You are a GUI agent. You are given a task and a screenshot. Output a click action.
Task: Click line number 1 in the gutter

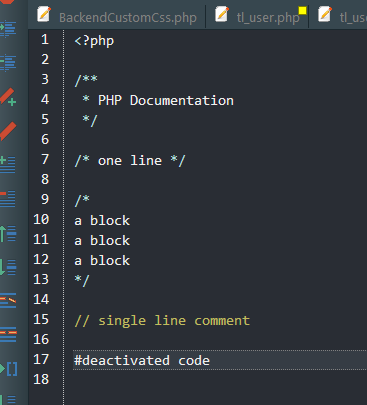[45, 40]
